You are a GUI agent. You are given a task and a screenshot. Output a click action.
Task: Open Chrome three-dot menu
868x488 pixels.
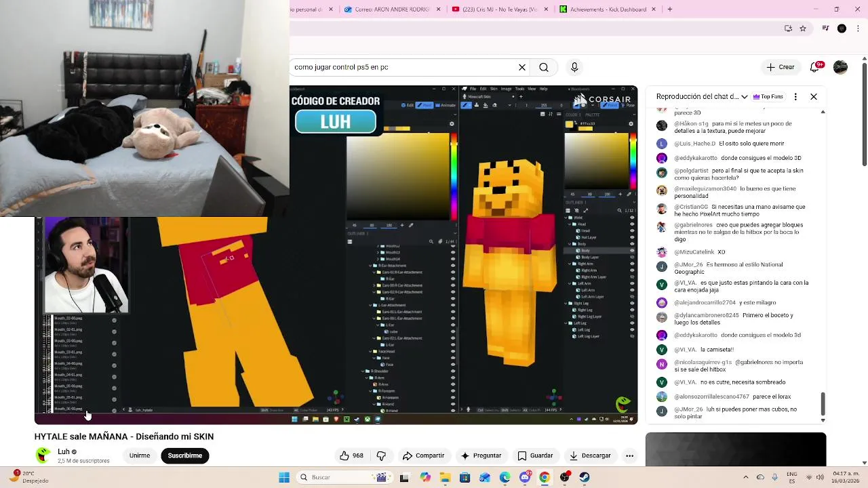coord(857,28)
